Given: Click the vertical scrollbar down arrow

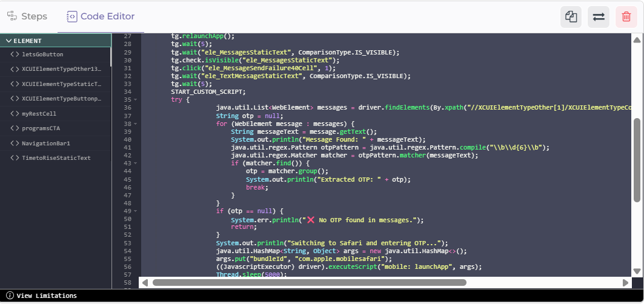Looking at the screenshot, I should [637, 271].
